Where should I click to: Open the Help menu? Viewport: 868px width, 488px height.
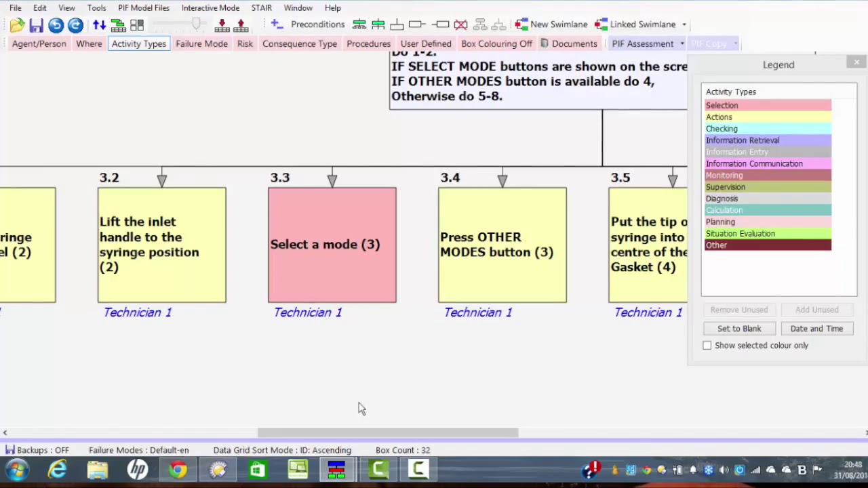point(332,7)
